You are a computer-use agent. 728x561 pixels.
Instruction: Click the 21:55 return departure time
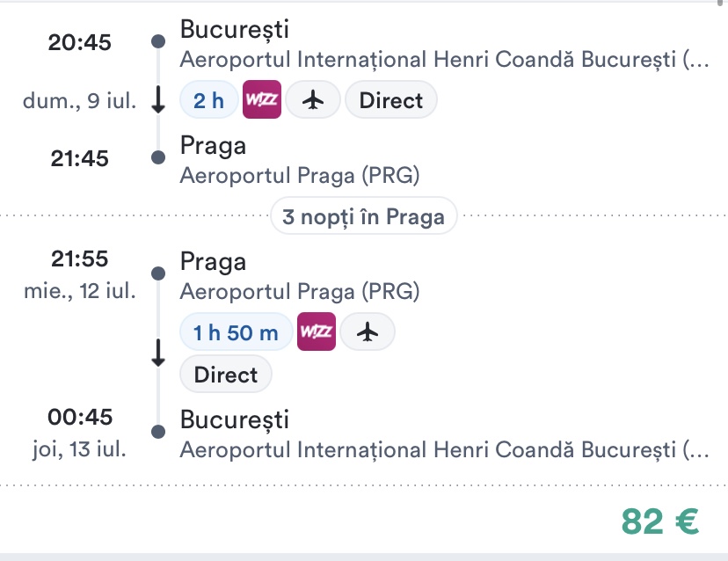tap(79, 261)
